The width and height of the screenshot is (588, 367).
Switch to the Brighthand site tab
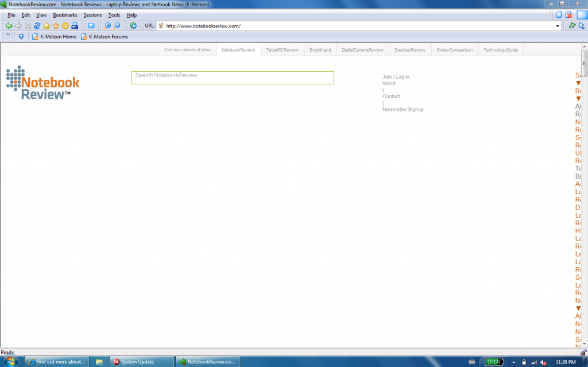(320, 50)
